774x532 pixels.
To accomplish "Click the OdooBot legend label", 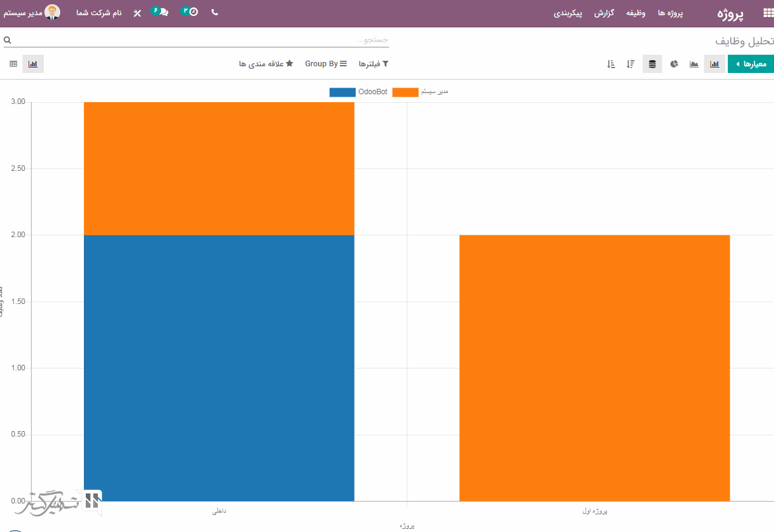I will coord(373,92).
